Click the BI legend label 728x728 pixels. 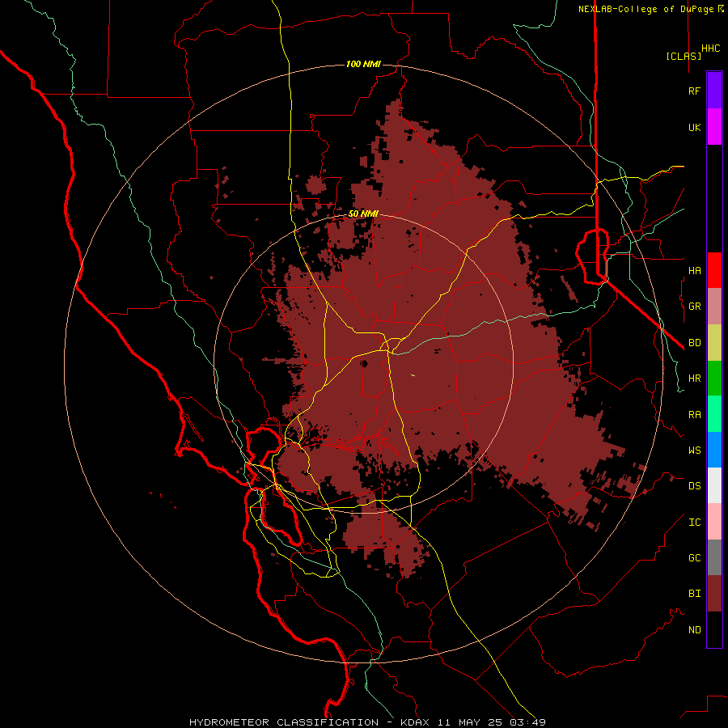click(x=695, y=594)
